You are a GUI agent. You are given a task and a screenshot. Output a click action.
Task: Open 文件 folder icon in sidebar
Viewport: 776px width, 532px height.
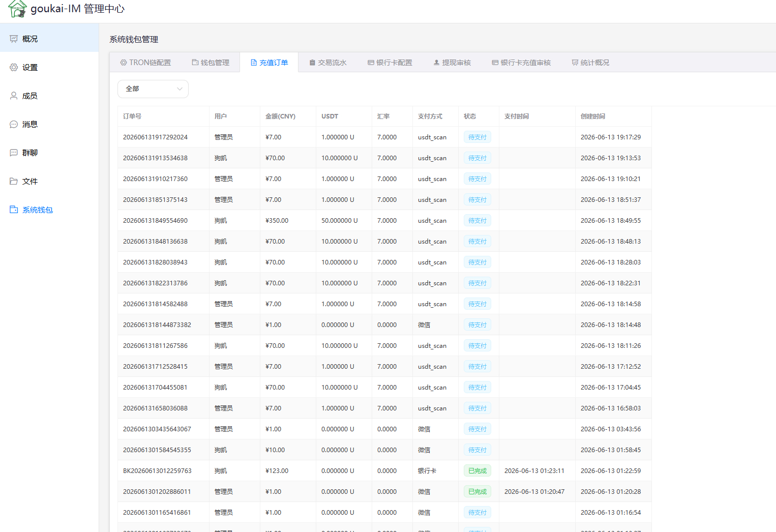(x=14, y=181)
